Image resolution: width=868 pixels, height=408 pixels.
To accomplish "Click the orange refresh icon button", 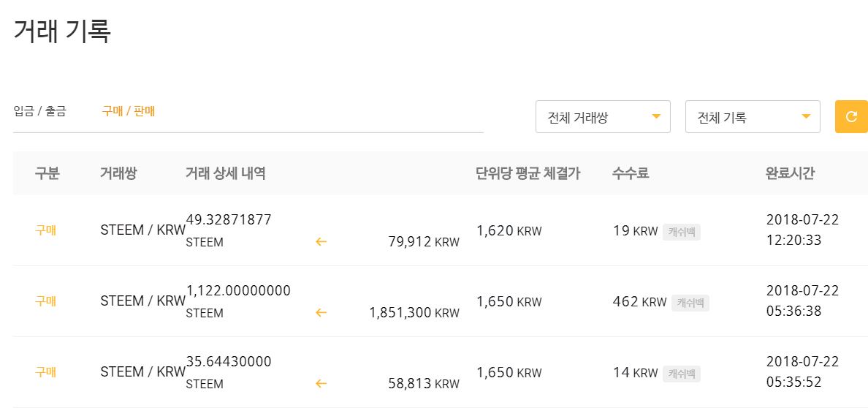I will [851, 116].
